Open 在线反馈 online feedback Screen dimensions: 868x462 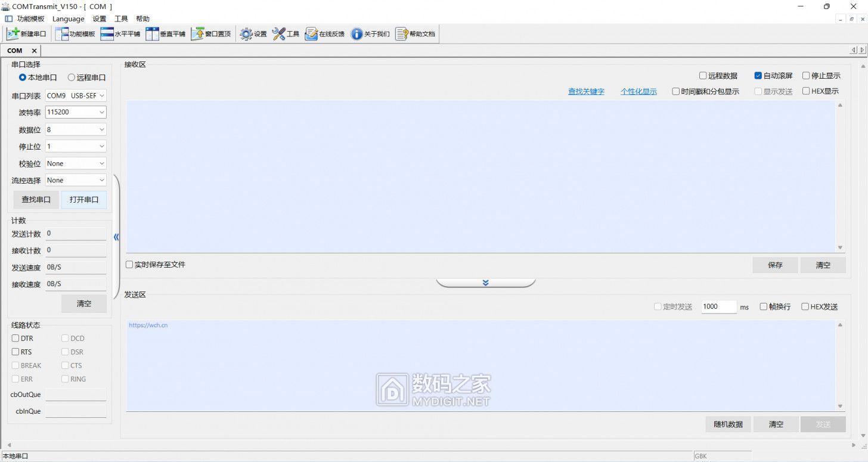tap(325, 34)
